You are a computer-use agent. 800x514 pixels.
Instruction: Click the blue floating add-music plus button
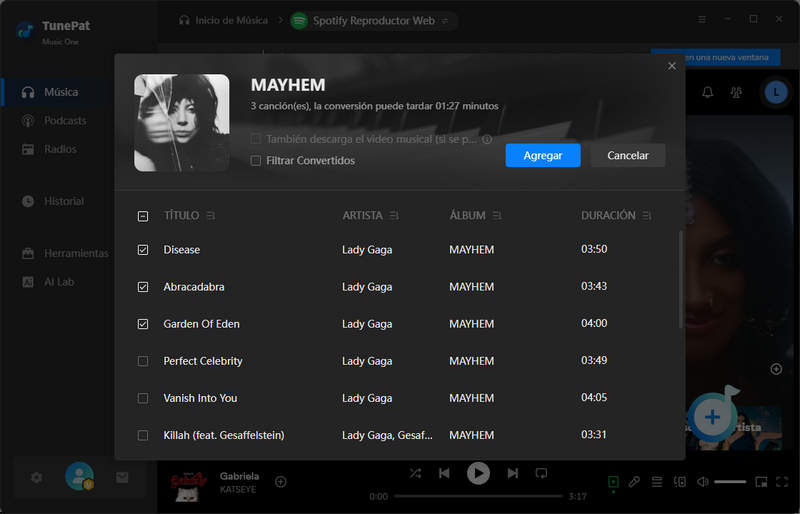click(x=712, y=417)
